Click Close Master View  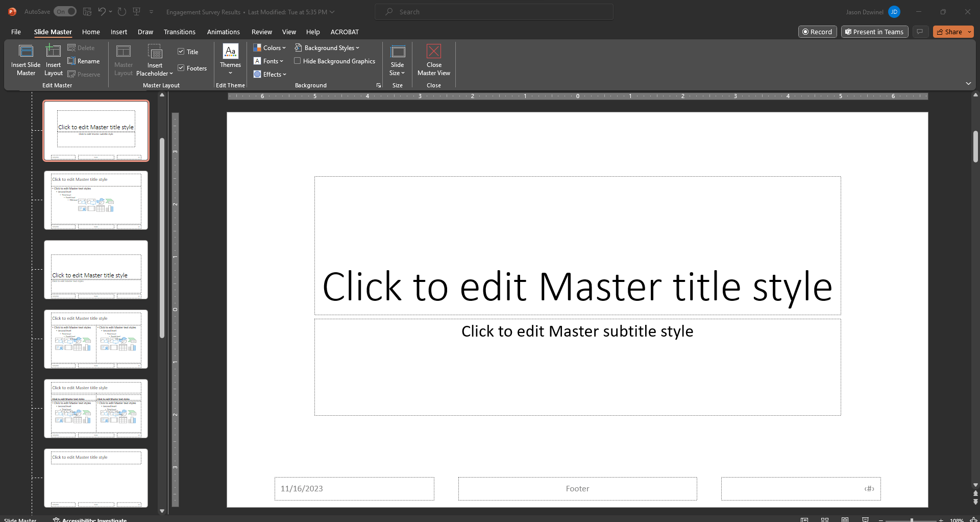434,60
